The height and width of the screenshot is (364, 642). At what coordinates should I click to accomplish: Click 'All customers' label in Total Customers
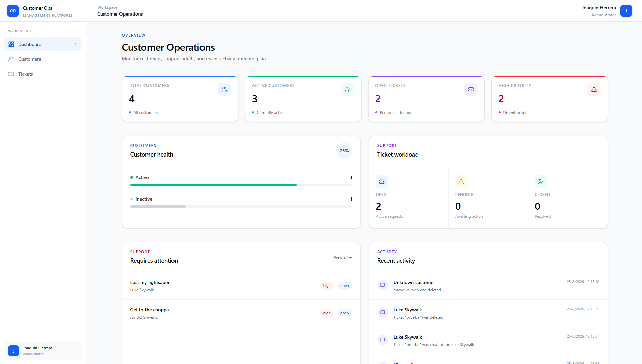[x=145, y=113]
